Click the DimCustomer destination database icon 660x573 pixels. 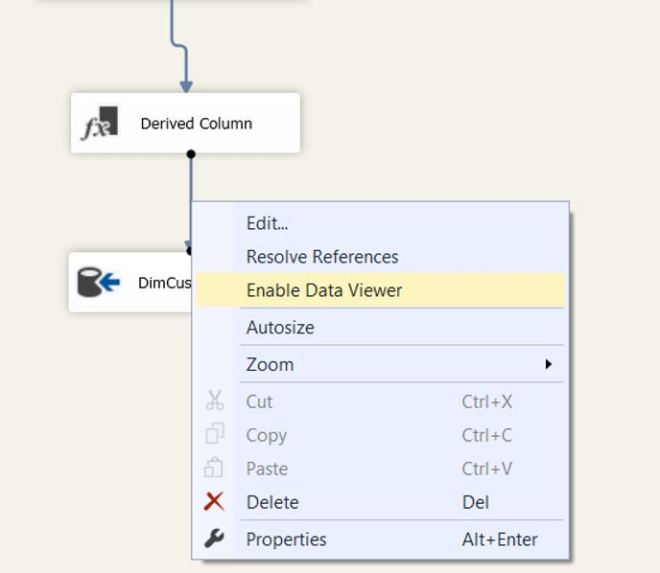point(99,282)
